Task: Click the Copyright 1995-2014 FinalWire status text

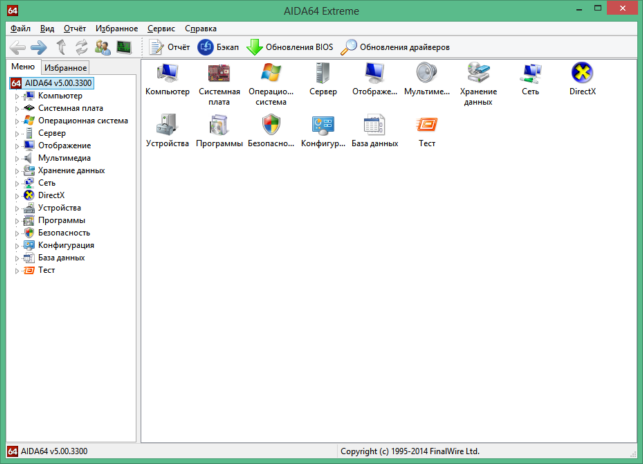Action: 410,451
